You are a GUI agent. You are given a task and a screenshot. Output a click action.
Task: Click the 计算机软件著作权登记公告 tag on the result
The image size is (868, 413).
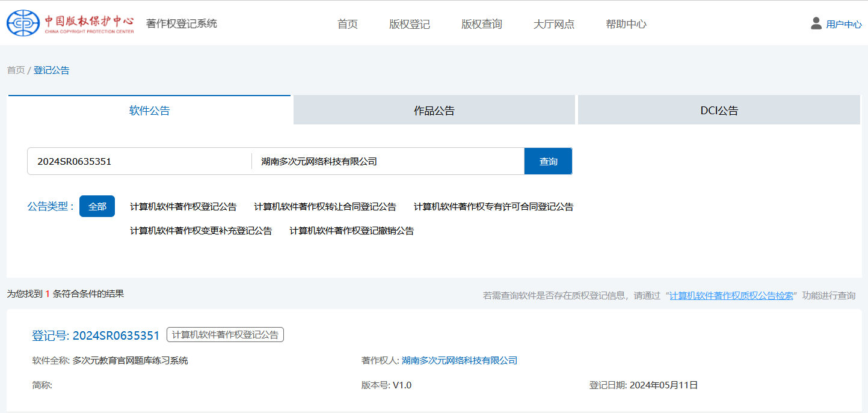(x=225, y=335)
